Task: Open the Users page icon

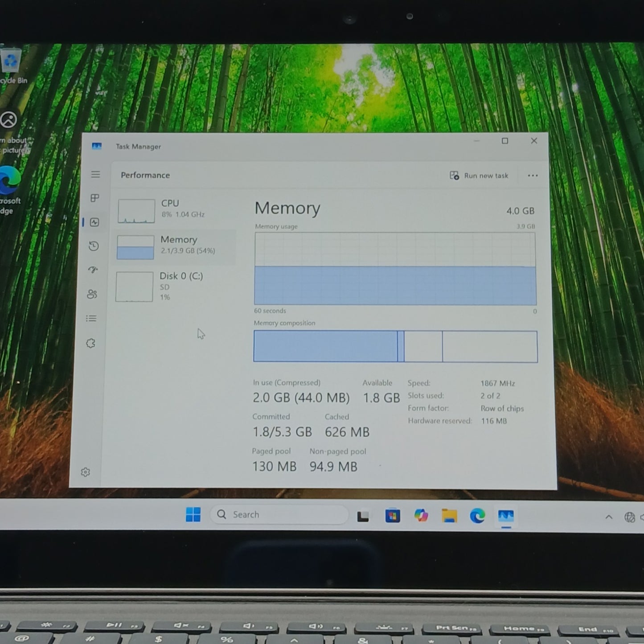Action: 92,294
